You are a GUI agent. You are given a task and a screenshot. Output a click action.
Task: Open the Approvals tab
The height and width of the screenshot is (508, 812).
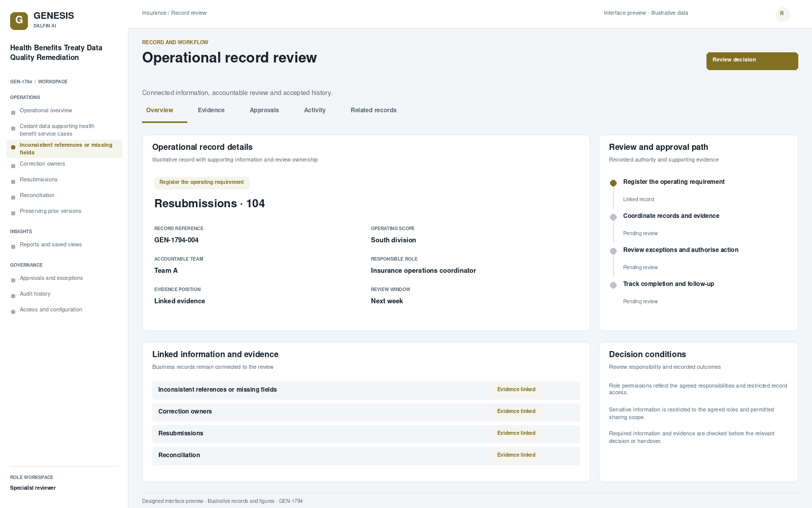point(264,110)
